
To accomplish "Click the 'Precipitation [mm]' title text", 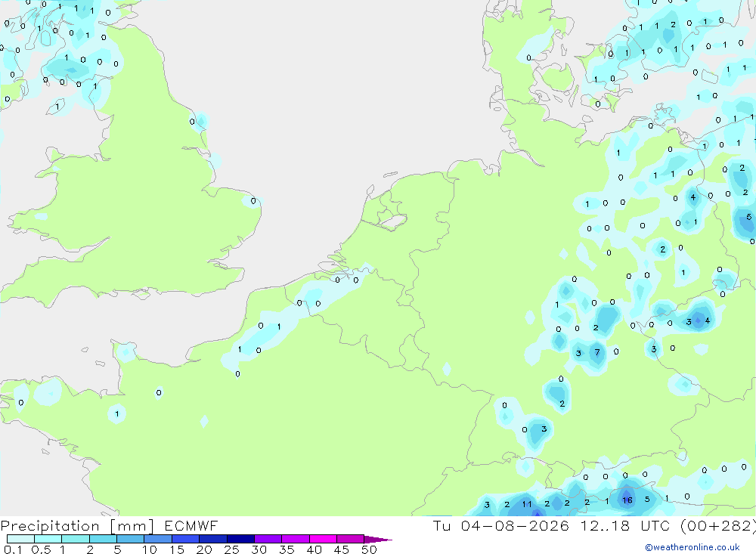I will (x=77, y=526).
